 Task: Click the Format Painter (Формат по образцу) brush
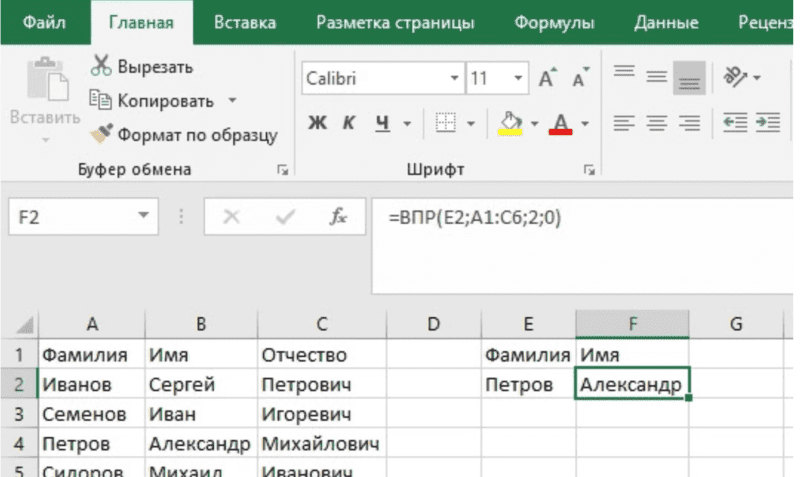101,133
